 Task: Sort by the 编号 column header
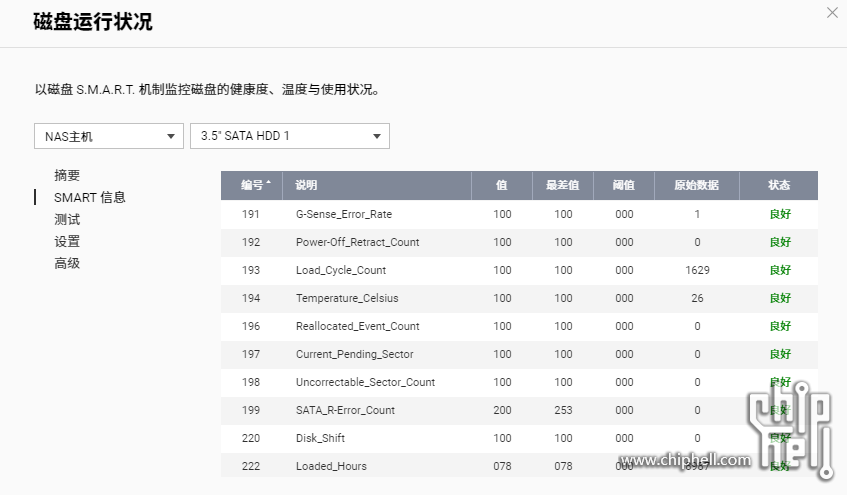pyautogui.click(x=252, y=185)
